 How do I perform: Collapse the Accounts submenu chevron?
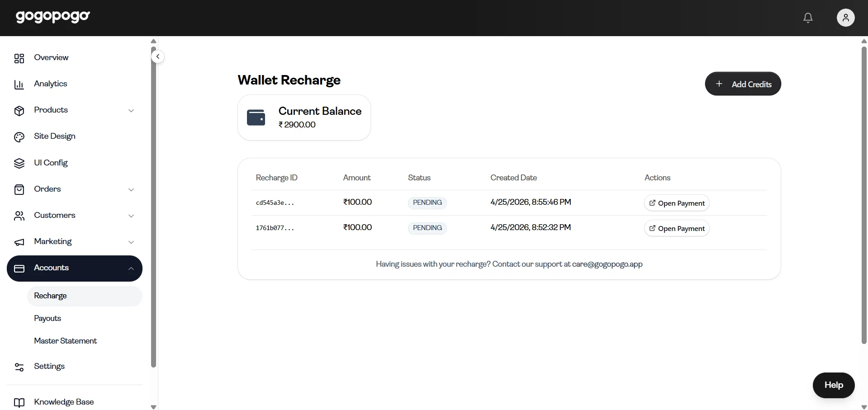tap(131, 269)
